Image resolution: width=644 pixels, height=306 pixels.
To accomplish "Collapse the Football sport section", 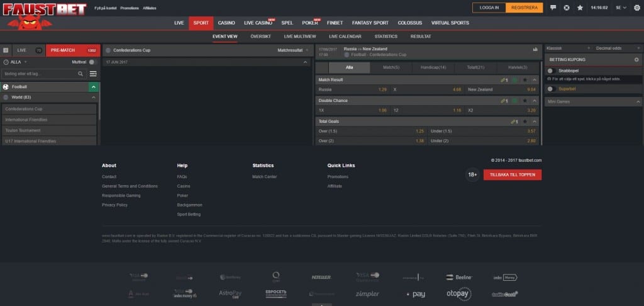I will point(94,87).
